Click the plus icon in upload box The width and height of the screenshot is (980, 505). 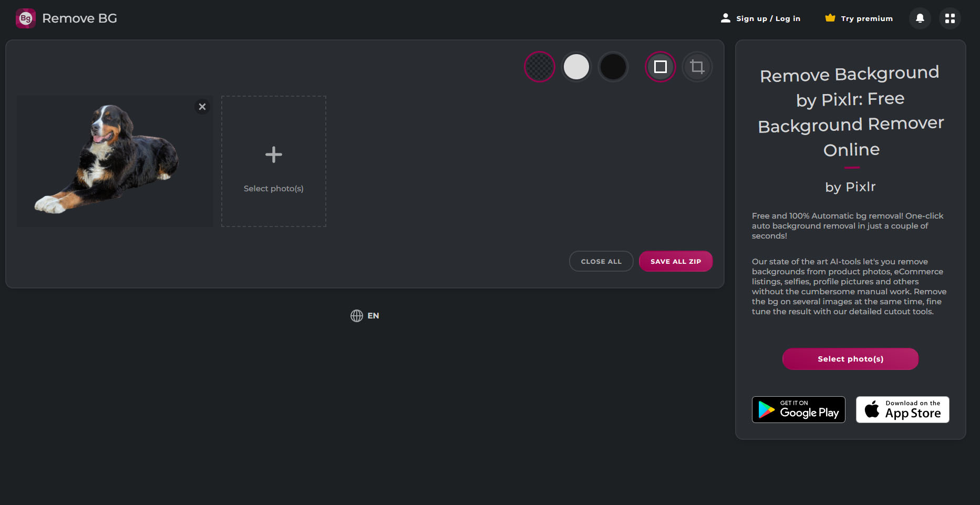274,154
